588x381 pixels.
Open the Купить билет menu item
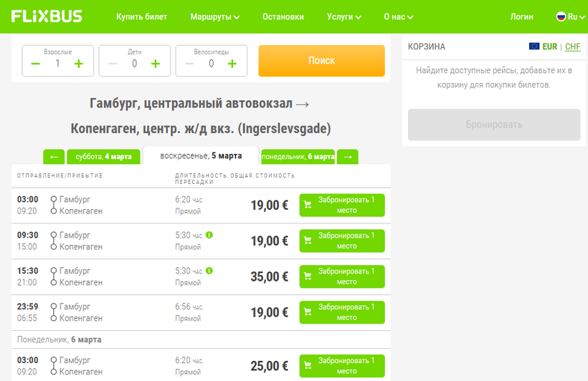tap(141, 17)
